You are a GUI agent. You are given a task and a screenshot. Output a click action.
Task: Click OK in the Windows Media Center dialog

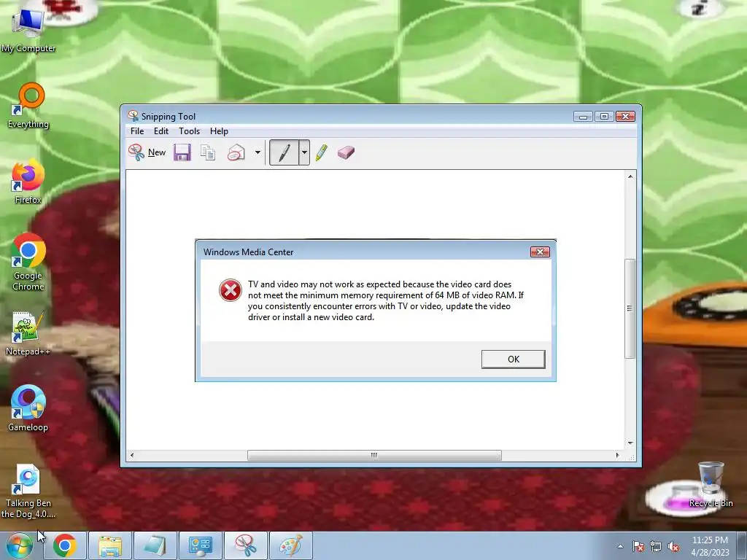pos(513,359)
